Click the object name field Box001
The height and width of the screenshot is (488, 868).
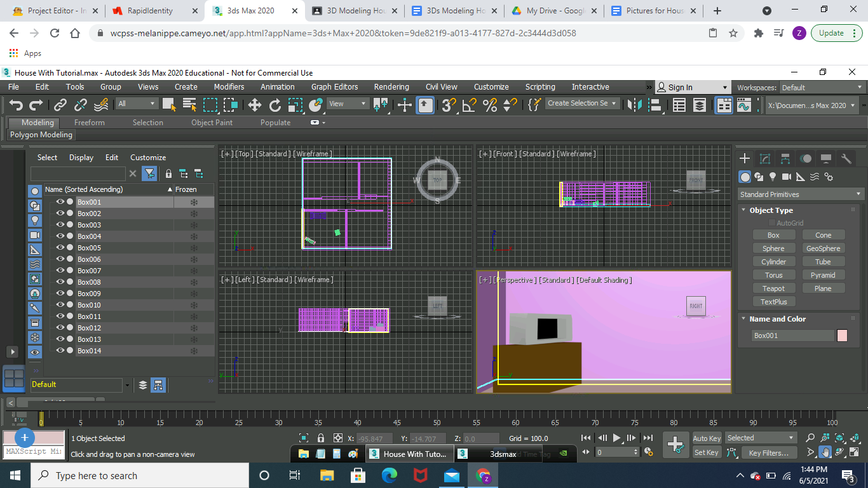792,335
